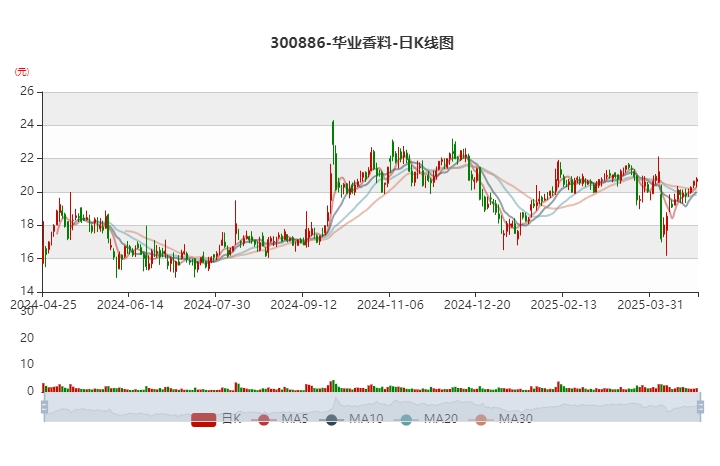Click the data zoom range preview bar
The height and width of the screenshot is (466, 720).
point(372,407)
